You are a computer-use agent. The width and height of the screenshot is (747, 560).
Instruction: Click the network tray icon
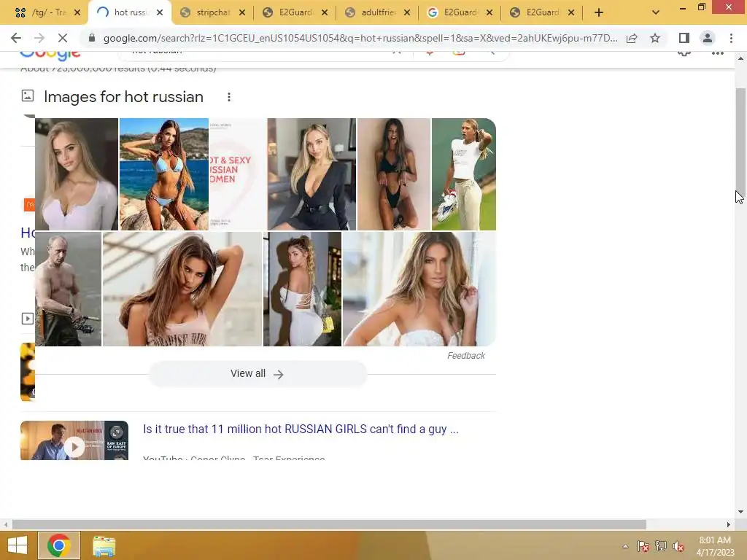[661, 546]
